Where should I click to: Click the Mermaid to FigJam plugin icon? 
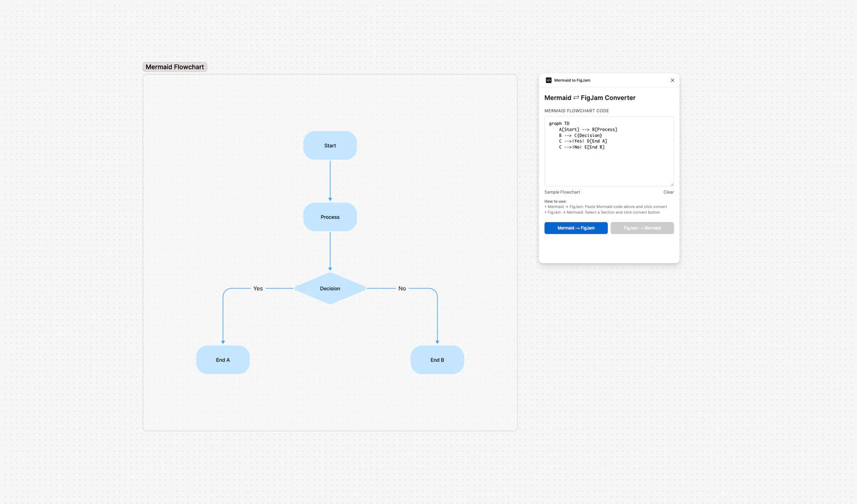548,80
